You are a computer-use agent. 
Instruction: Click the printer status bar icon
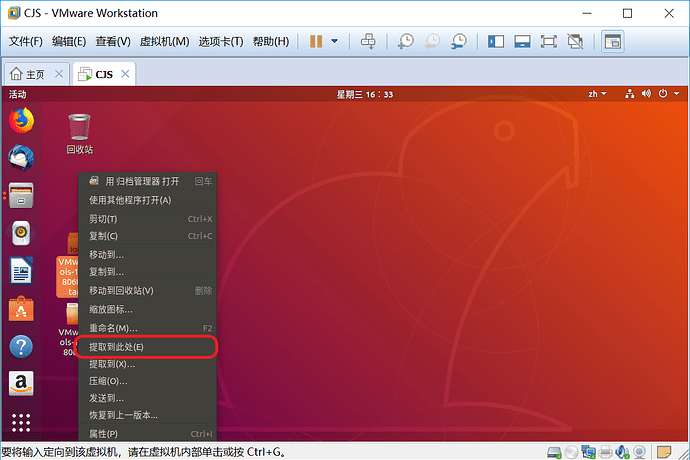[606, 452]
